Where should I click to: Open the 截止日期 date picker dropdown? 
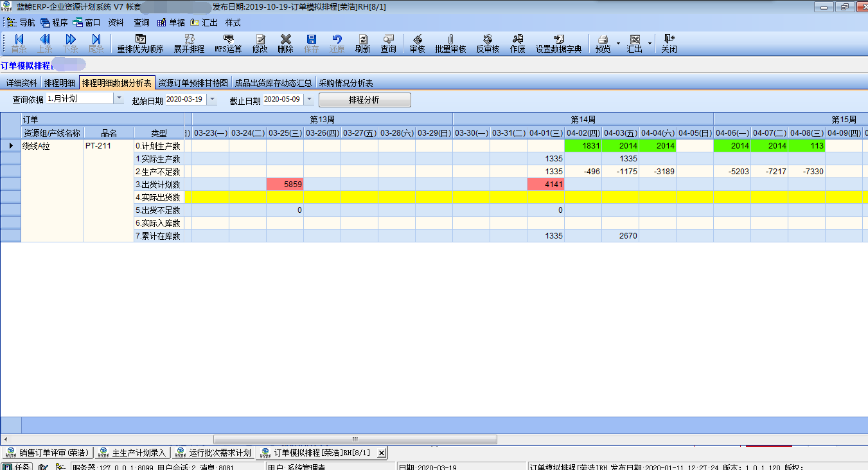[x=309, y=100]
